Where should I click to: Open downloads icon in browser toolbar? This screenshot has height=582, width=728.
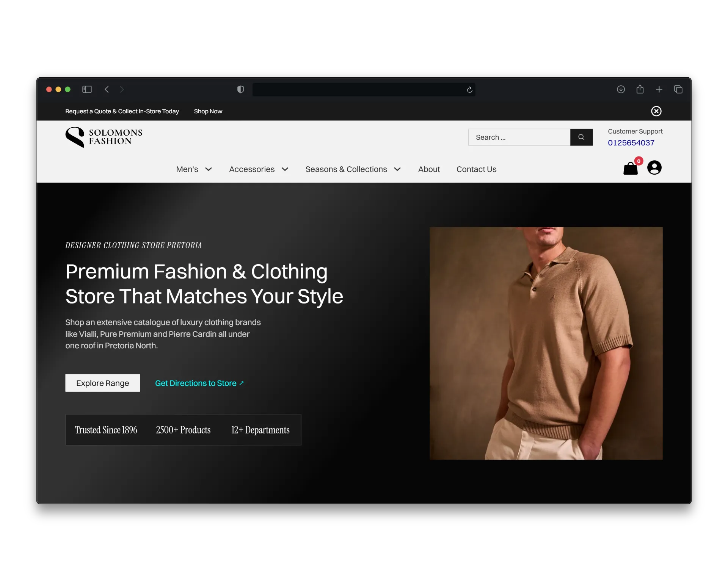[x=621, y=89]
